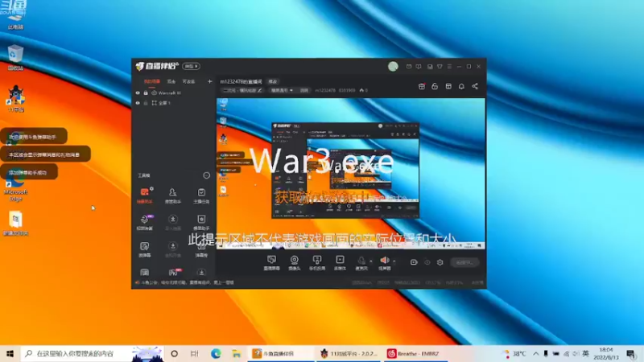Select the first scene tab

point(151,82)
